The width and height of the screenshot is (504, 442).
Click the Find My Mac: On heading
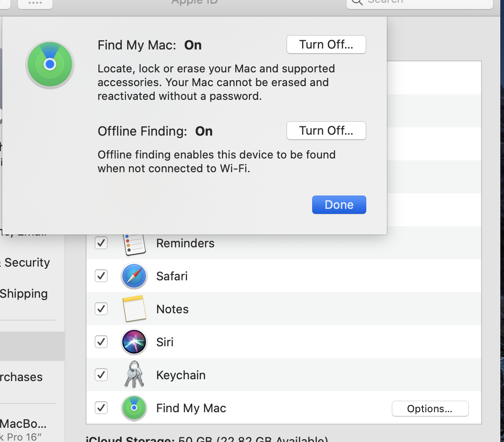point(150,45)
